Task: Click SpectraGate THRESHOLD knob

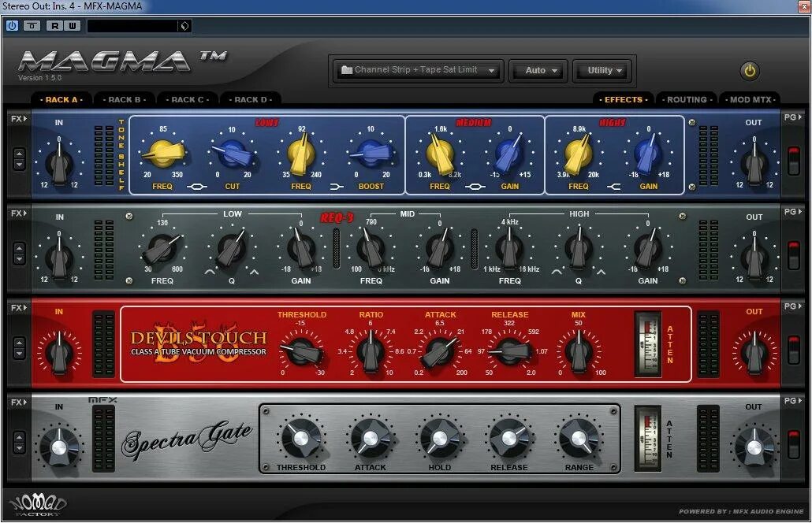Action: point(301,438)
